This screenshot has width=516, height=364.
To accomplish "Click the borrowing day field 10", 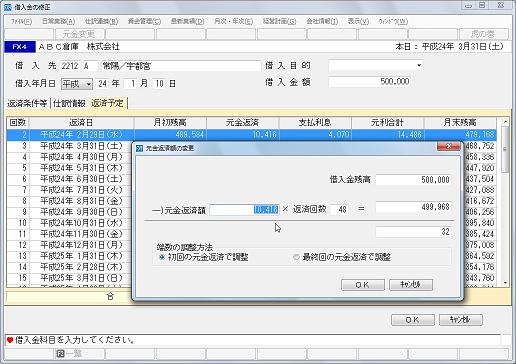I will pos(159,83).
